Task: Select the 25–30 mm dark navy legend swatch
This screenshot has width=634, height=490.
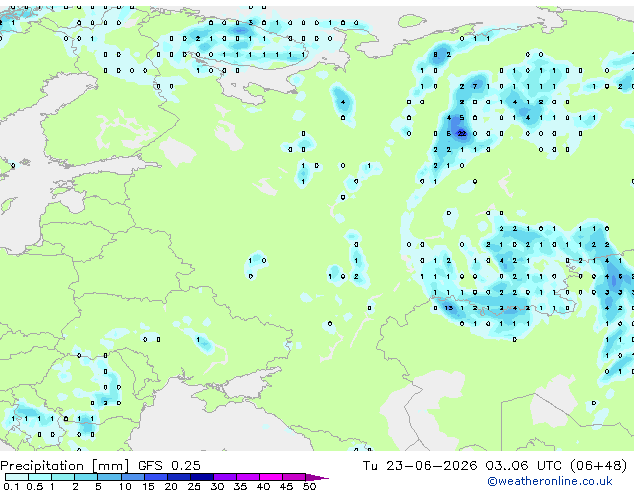Action: tap(202, 477)
